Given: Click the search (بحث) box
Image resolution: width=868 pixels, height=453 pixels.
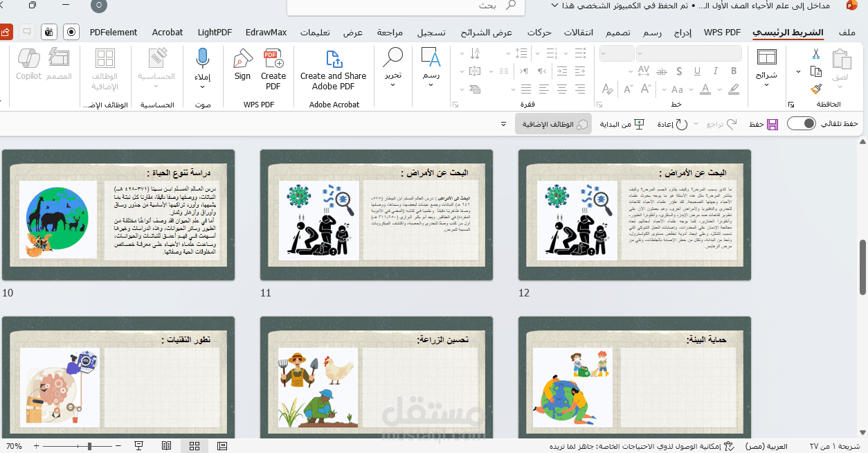Looking at the screenshot, I should click(x=405, y=6).
